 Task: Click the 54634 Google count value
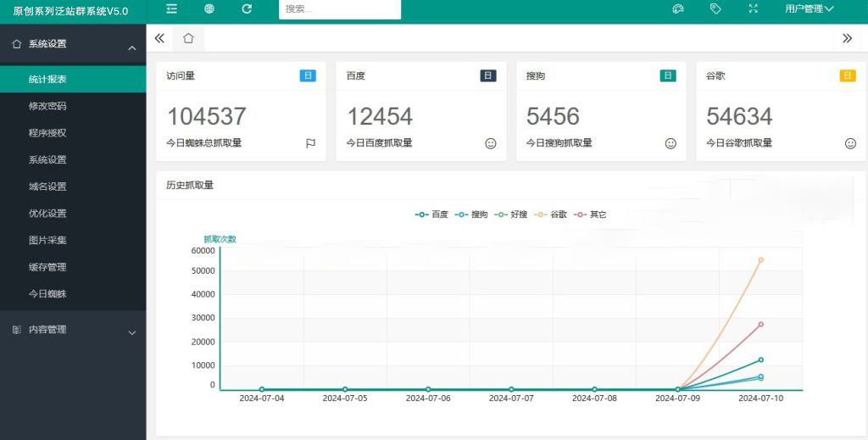[x=739, y=116]
